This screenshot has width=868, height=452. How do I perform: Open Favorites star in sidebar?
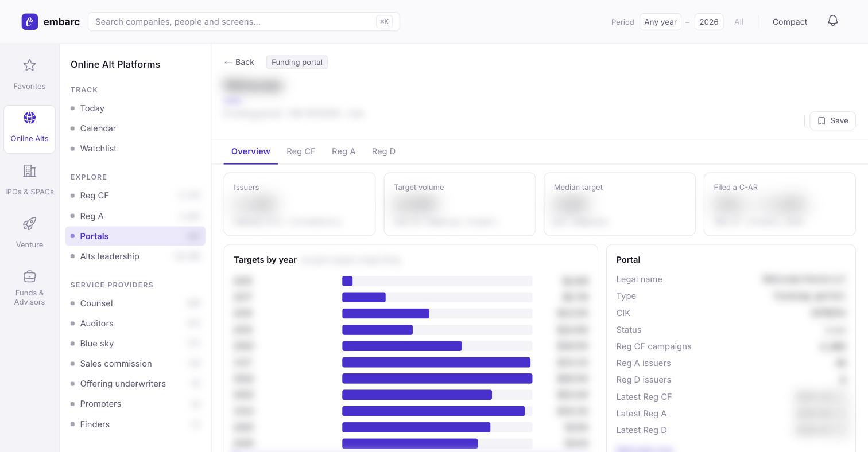pos(29,65)
